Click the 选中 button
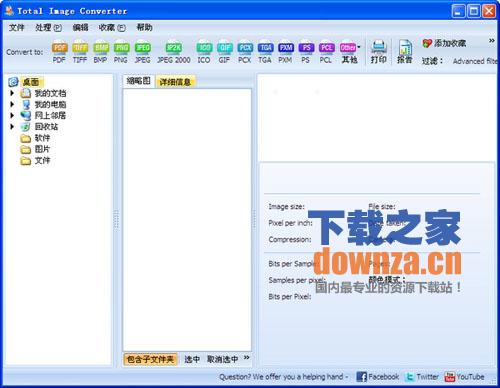Viewport: 500px width, 388px height. pyautogui.click(x=192, y=359)
